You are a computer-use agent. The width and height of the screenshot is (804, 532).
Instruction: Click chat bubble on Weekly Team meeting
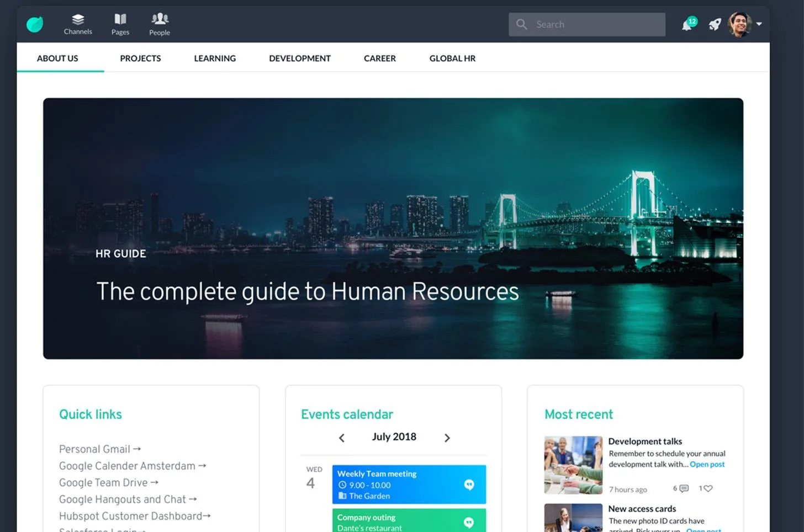click(x=469, y=485)
